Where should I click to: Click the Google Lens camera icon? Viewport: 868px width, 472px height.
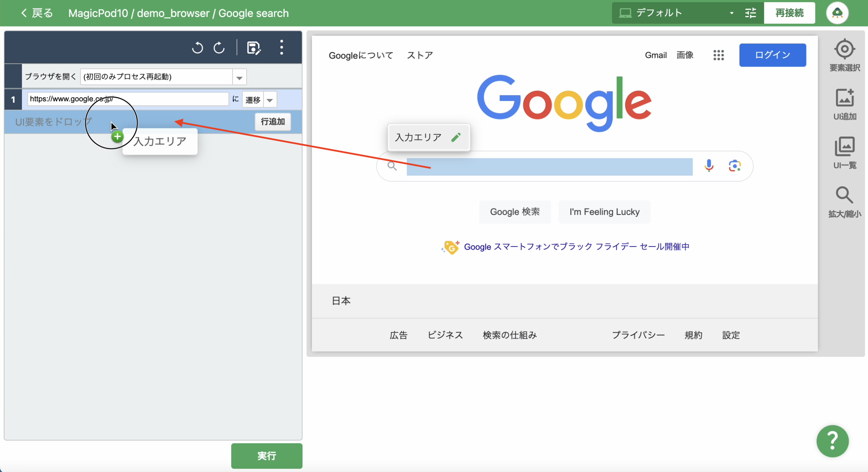(734, 166)
